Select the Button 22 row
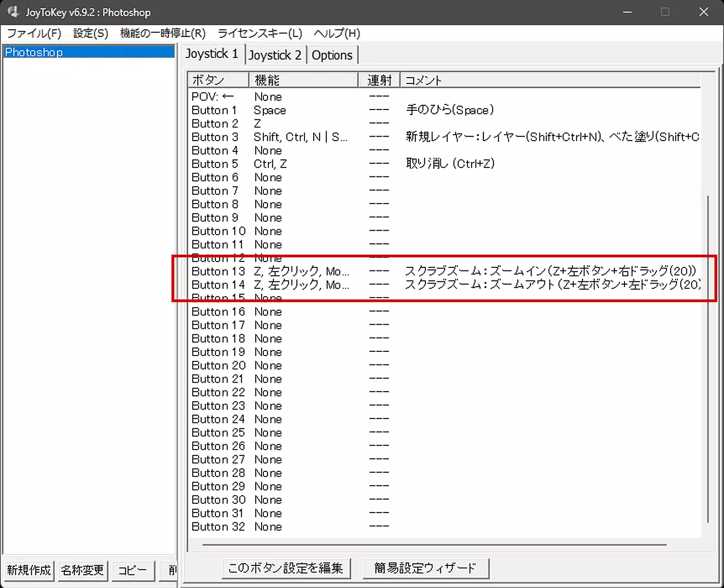This screenshot has height=588, width=724. tap(444, 392)
